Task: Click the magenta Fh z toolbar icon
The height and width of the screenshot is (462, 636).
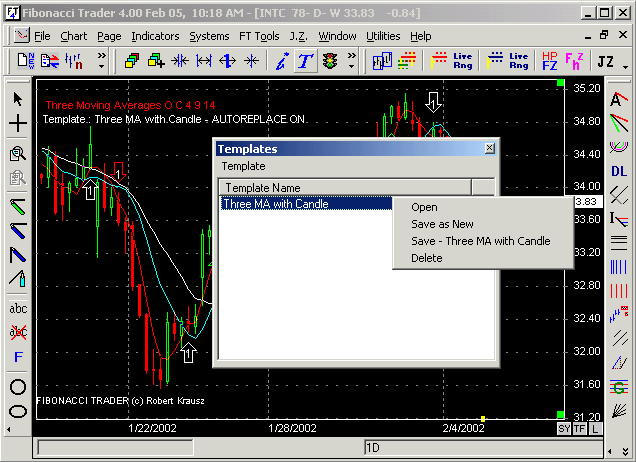Action: (x=574, y=61)
